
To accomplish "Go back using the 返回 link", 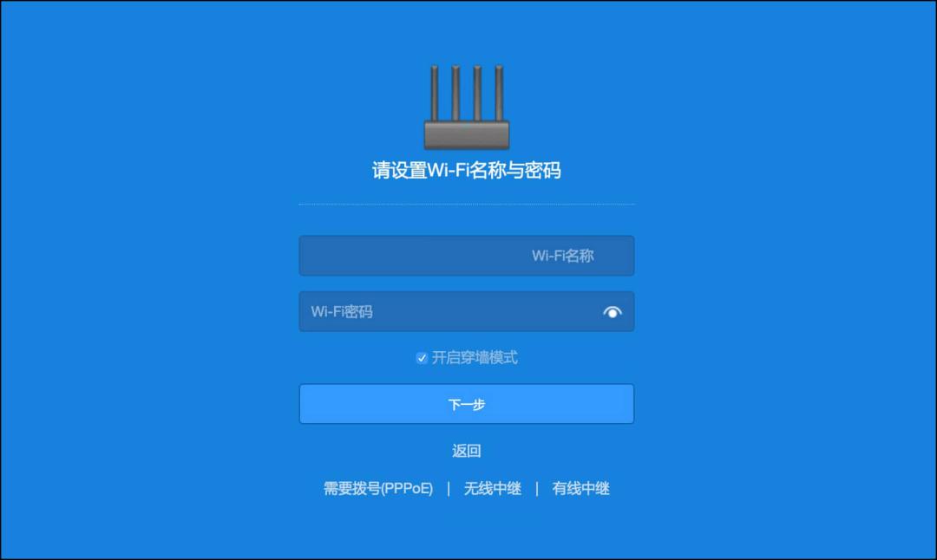I will click(467, 451).
